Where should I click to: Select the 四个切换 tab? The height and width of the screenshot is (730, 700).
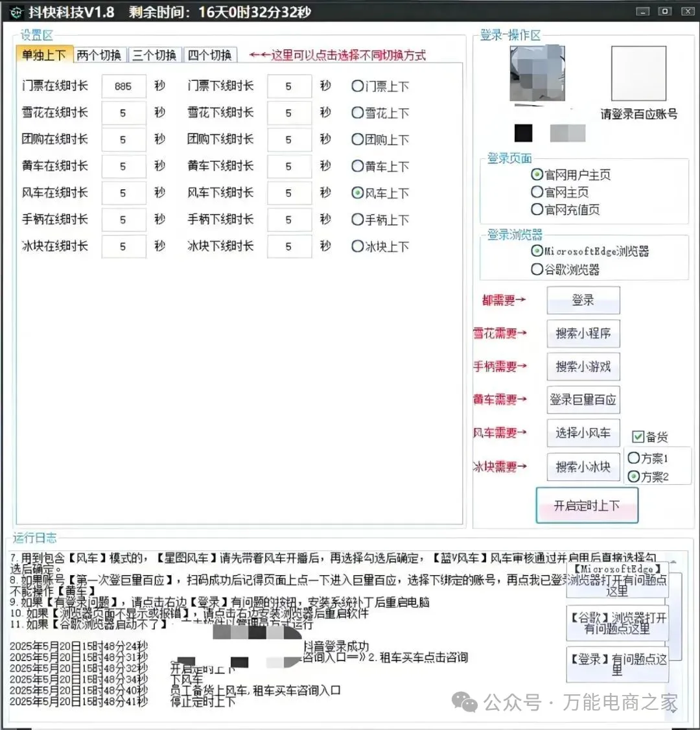click(209, 55)
